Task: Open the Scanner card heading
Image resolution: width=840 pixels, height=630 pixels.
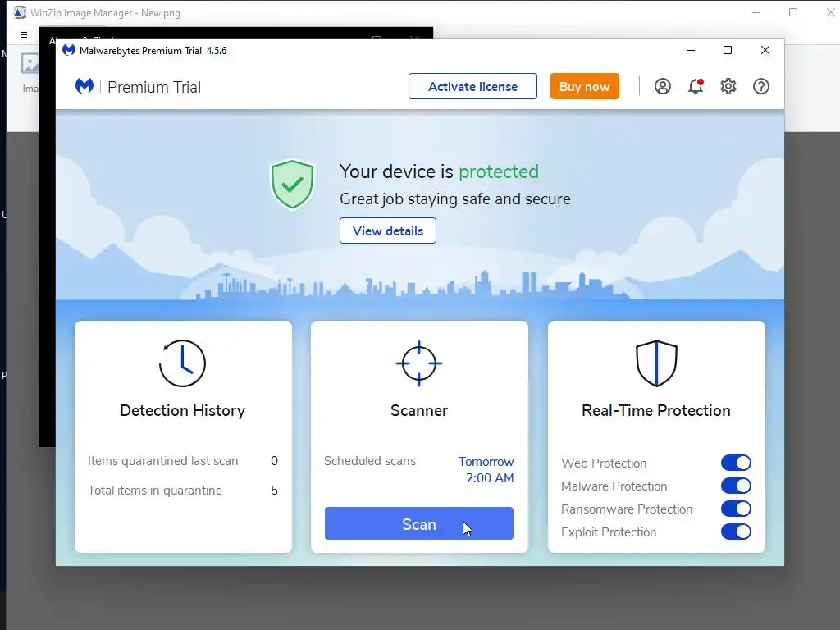Action: click(x=419, y=410)
